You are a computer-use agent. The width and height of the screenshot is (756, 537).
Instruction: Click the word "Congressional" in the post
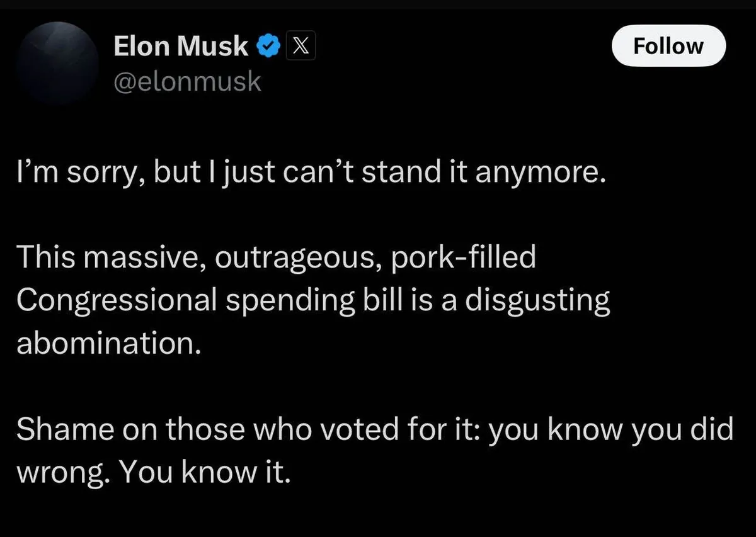(117, 300)
